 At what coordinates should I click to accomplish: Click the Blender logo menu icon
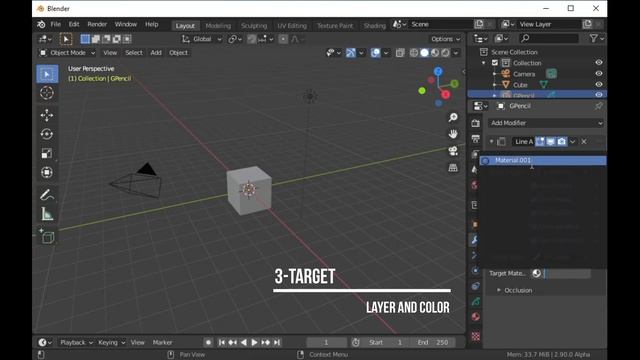41,24
